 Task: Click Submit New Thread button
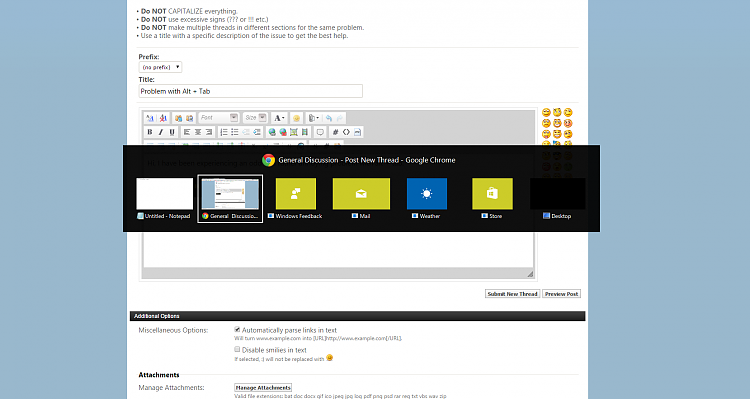coord(512,294)
